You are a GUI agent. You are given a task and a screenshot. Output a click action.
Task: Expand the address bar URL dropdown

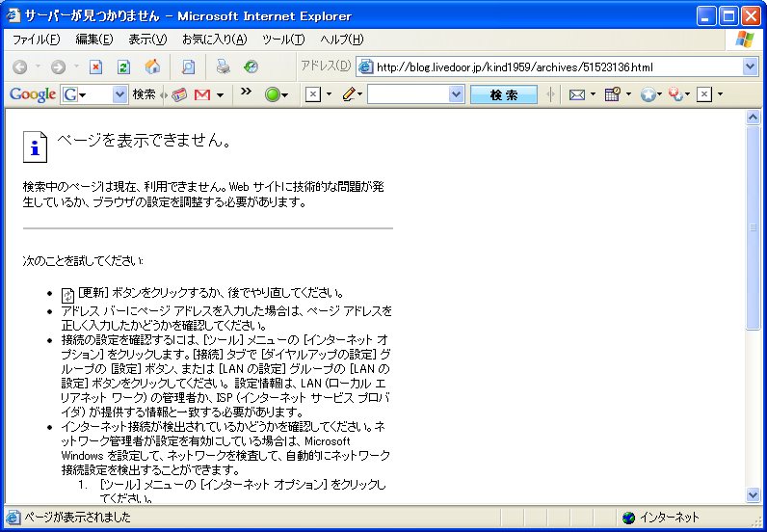click(750, 66)
